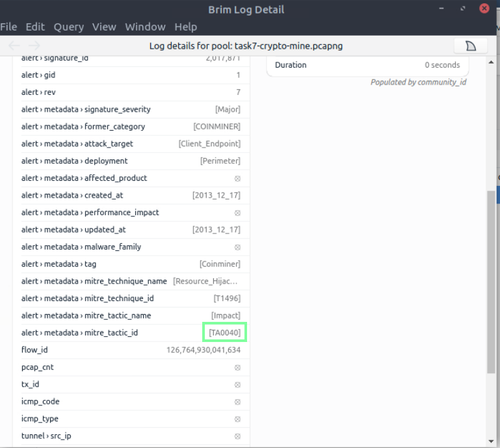Open the File menu

point(8,27)
